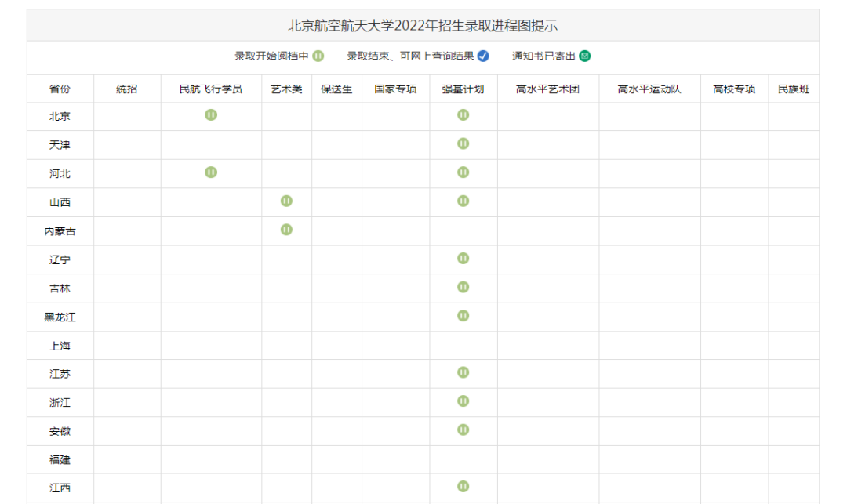The width and height of the screenshot is (847, 504).
Task: Click Hebei's 强基计划 status icon
Action: (463, 172)
